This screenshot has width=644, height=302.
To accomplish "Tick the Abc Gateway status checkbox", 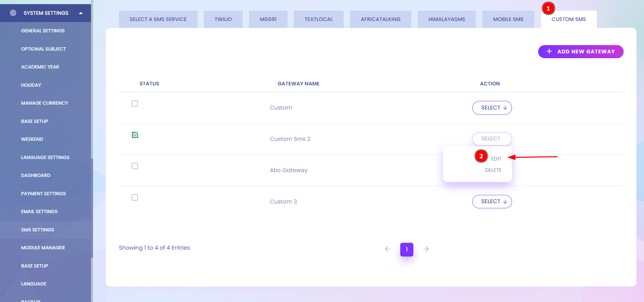I will click(x=135, y=166).
